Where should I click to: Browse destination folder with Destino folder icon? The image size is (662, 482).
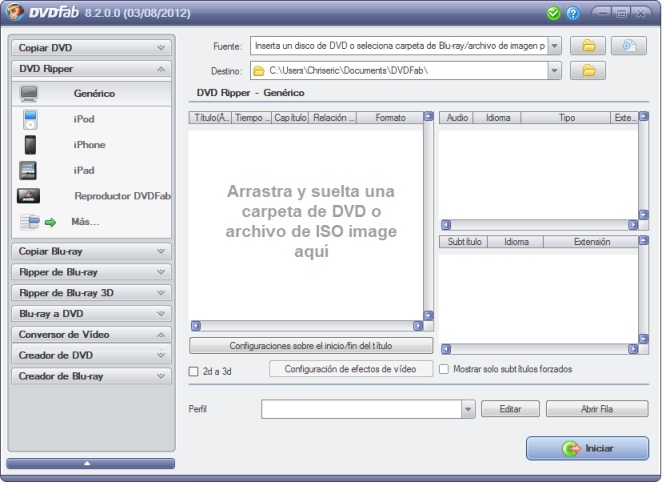588,70
